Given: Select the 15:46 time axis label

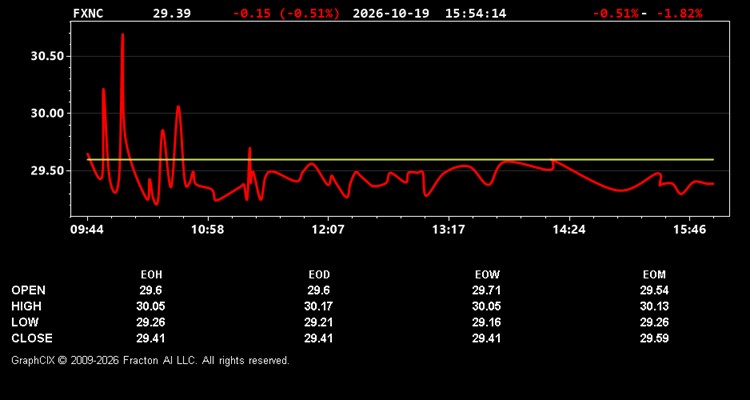Looking at the screenshot, I should [689, 230].
